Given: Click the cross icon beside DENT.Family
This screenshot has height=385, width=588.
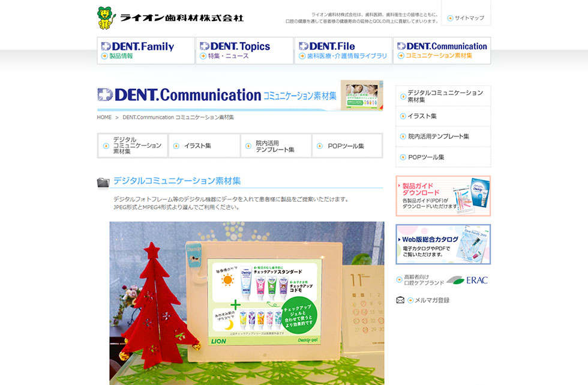Looking at the screenshot, I should coord(106,46).
